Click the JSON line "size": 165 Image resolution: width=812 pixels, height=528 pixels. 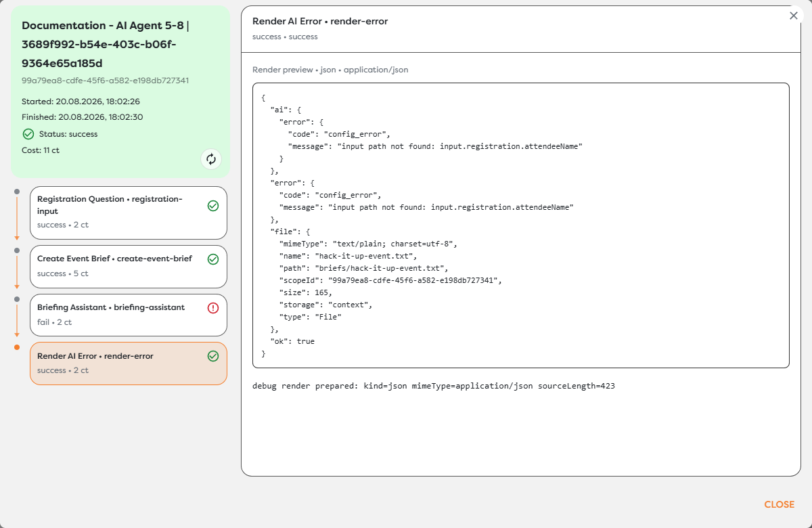[306, 292]
